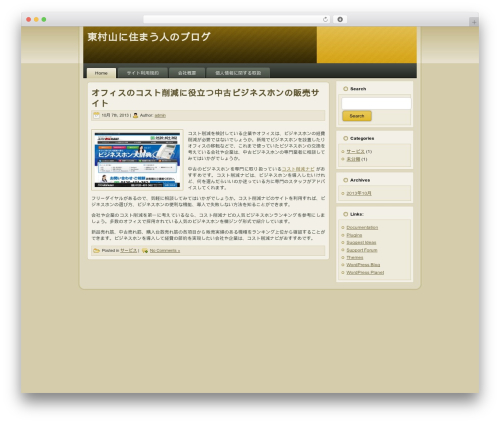The height and width of the screenshot is (423, 500).
Task: Click the round browser button next to reload
Action: (x=340, y=19)
